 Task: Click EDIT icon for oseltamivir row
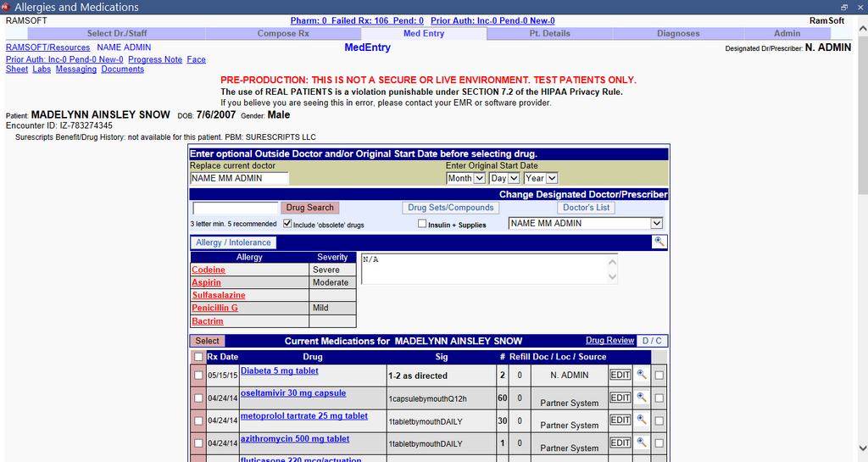(x=620, y=398)
